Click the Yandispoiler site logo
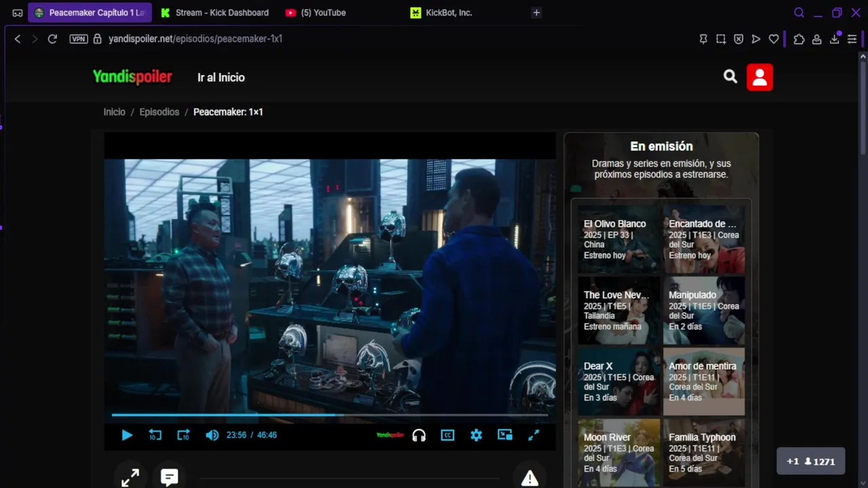The image size is (868, 488). [132, 77]
